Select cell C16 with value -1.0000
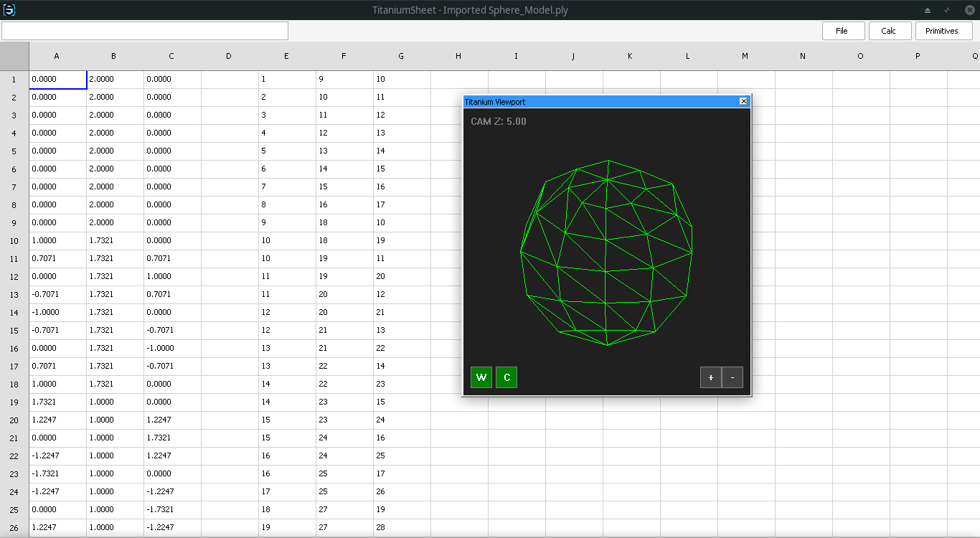Screen dimensions: 980x538 [x=172, y=349]
